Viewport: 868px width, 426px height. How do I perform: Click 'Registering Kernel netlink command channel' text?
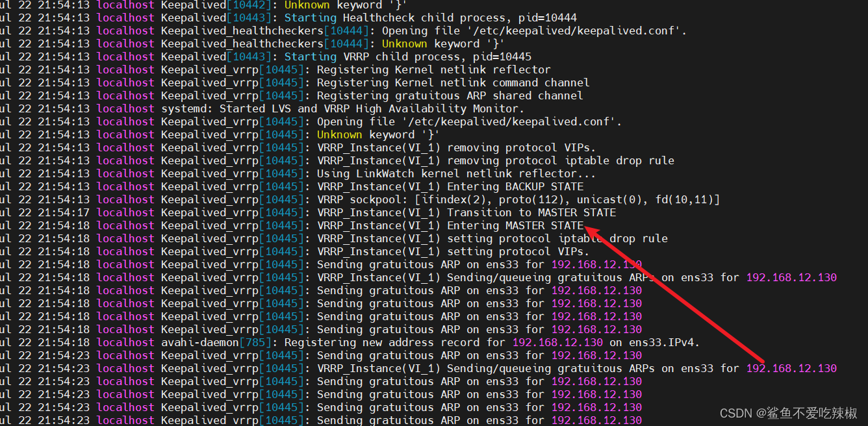tap(453, 82)
